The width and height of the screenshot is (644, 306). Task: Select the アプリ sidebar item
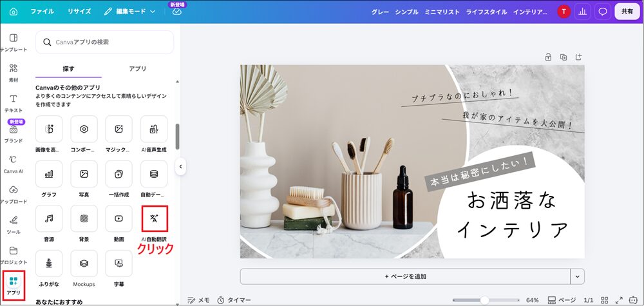(14, 285)
